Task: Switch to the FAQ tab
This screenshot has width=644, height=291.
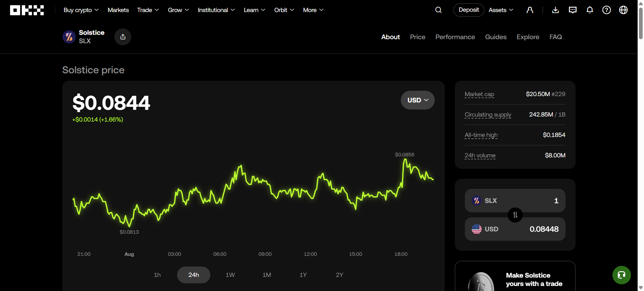Action: click(x=556, y=37)
